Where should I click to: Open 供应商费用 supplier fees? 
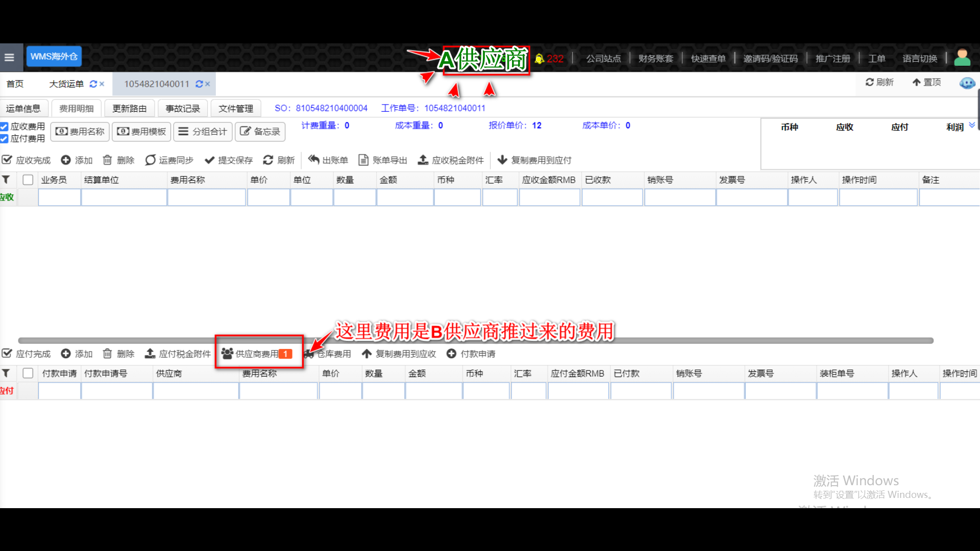pyautogui.click(x=257, y=354)
